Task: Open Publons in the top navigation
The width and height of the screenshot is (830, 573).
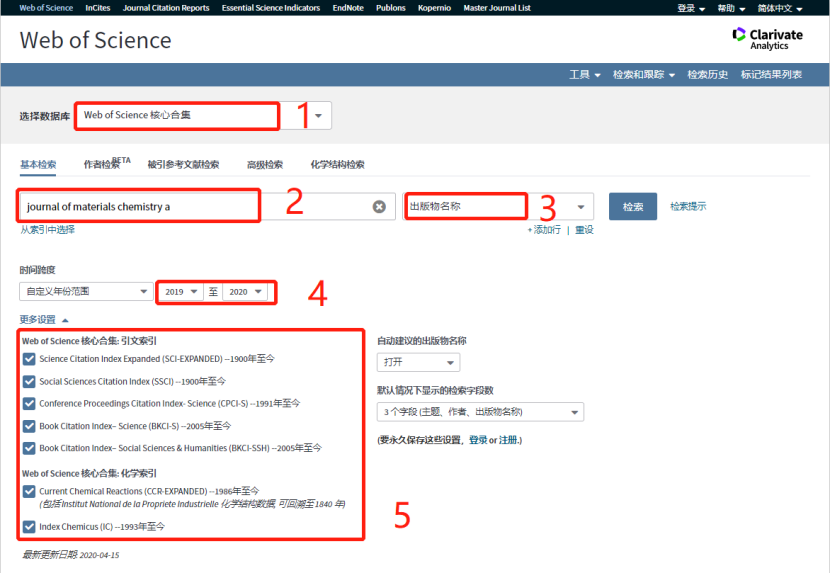Action: click(391, 8)
